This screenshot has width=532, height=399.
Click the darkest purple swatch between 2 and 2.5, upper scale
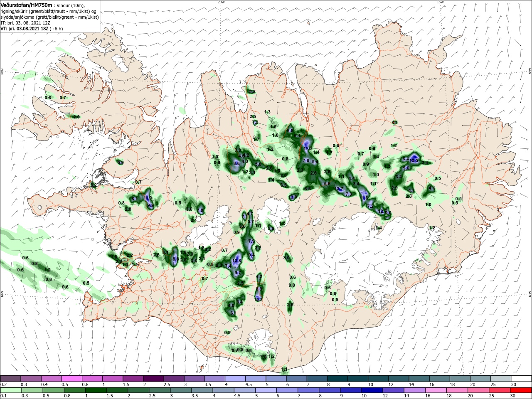[153, 379]
